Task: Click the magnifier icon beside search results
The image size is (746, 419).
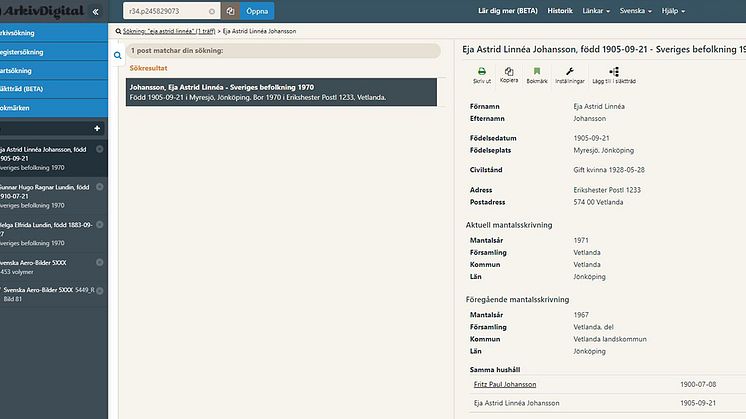Action: 118,55
